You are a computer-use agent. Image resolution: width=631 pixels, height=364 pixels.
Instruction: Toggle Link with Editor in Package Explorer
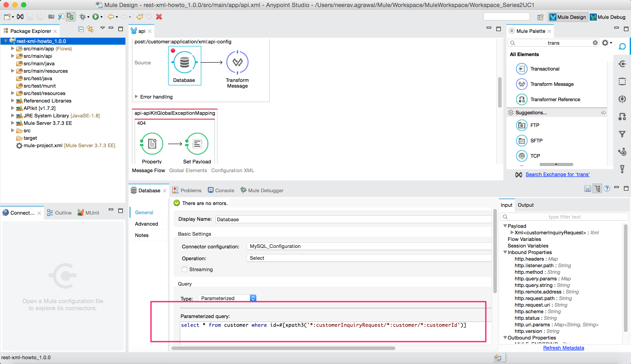point(90,29)
